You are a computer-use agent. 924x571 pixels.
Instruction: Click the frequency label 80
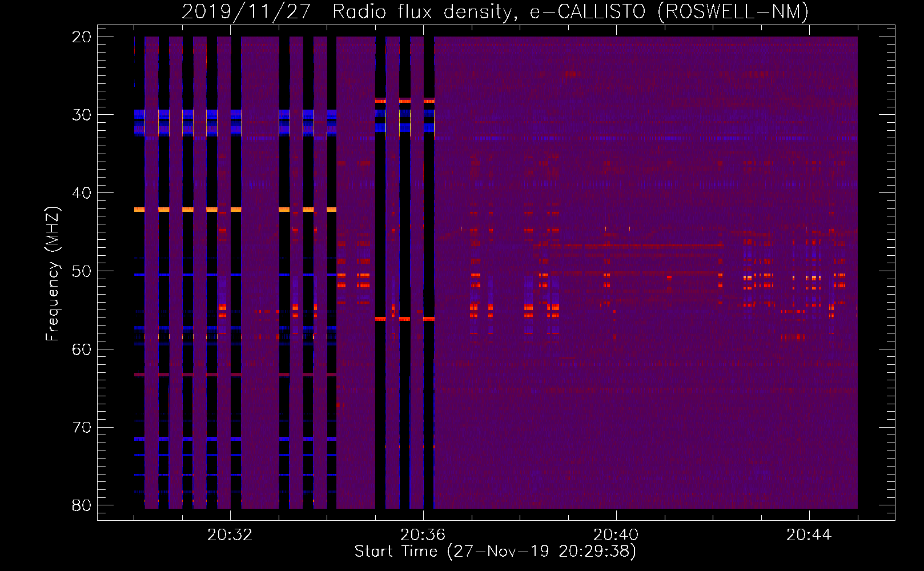point(82,506)
